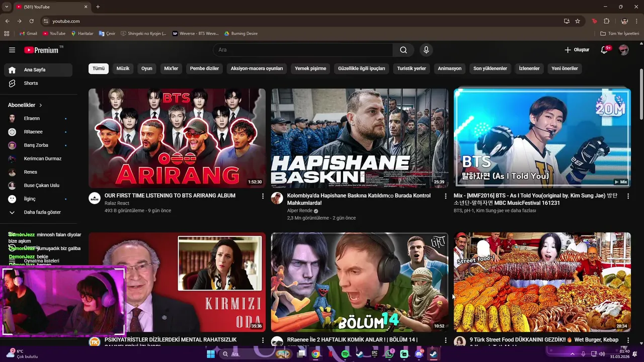Open the Ralaz React channel name link

pos(117,203)
